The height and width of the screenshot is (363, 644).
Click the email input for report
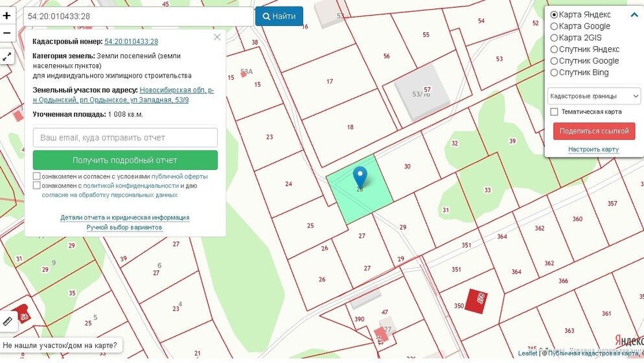click(x=125, y=137)
